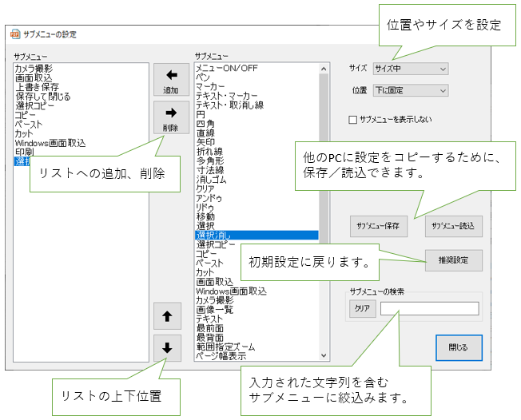
Task: Close the dialog with the 閉じる button
Action: [x=459, y=348]
